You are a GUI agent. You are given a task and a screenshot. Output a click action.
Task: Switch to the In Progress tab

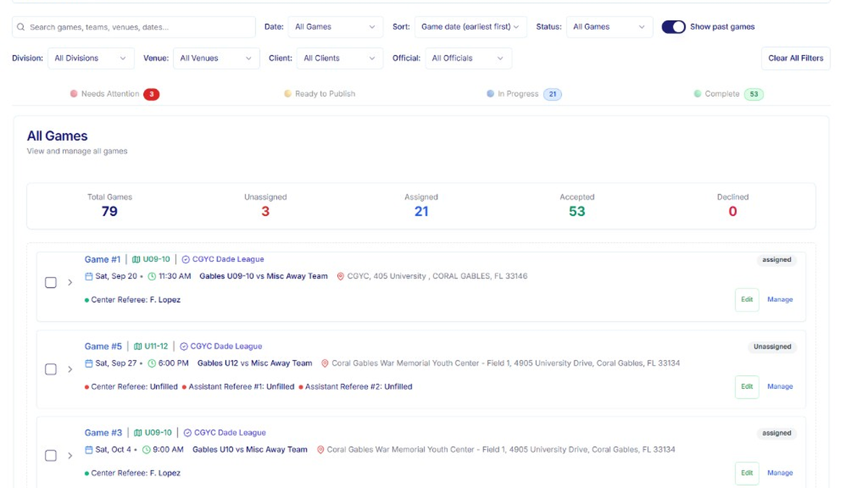click(x=524, y=94)
